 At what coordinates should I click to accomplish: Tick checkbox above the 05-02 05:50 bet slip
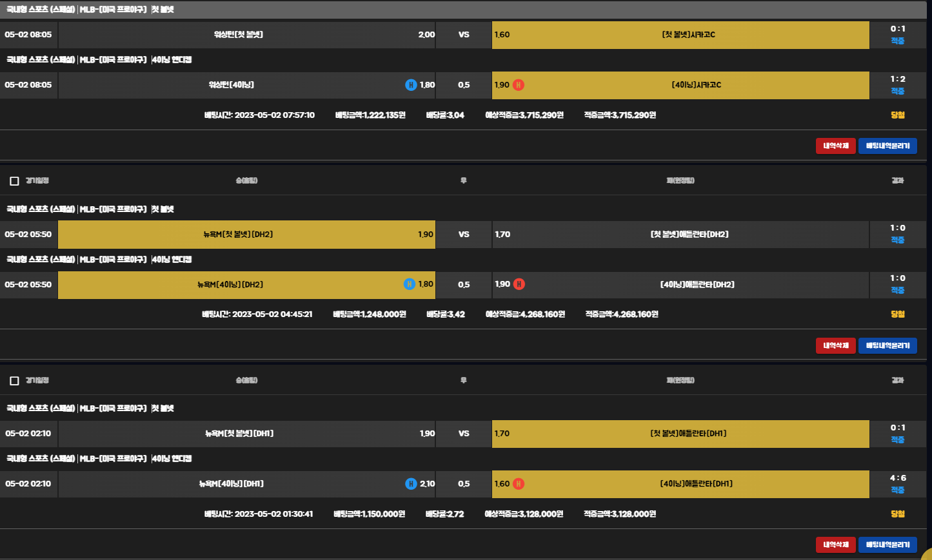14,181
